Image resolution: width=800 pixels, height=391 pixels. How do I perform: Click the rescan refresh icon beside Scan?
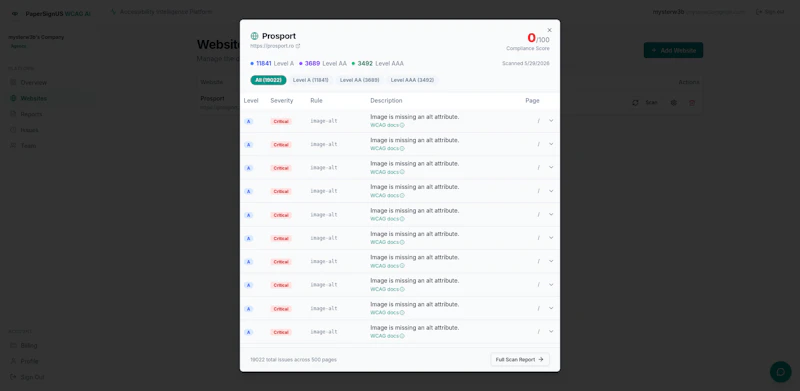(635, 103)
